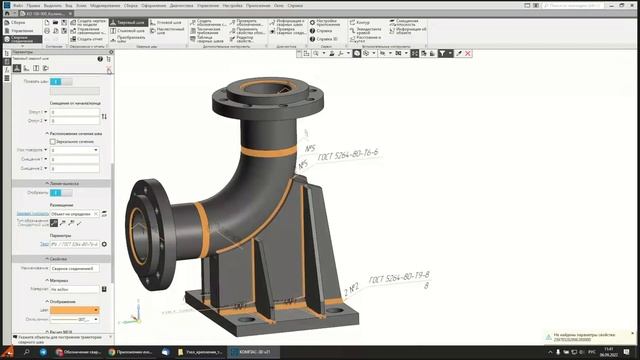Select the Нахлесточный шов weld tool
This screenshot has width=640, height=360.
pos(167,31)
